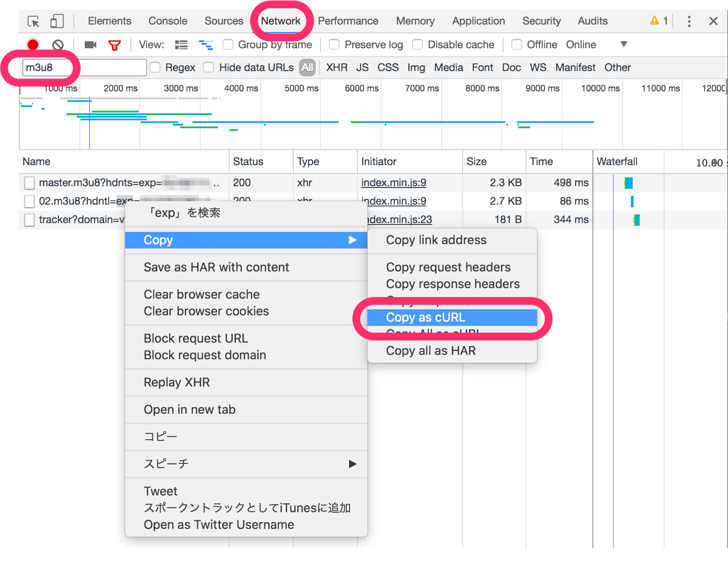Open the DevTools three-dot menu

(689, 22)
